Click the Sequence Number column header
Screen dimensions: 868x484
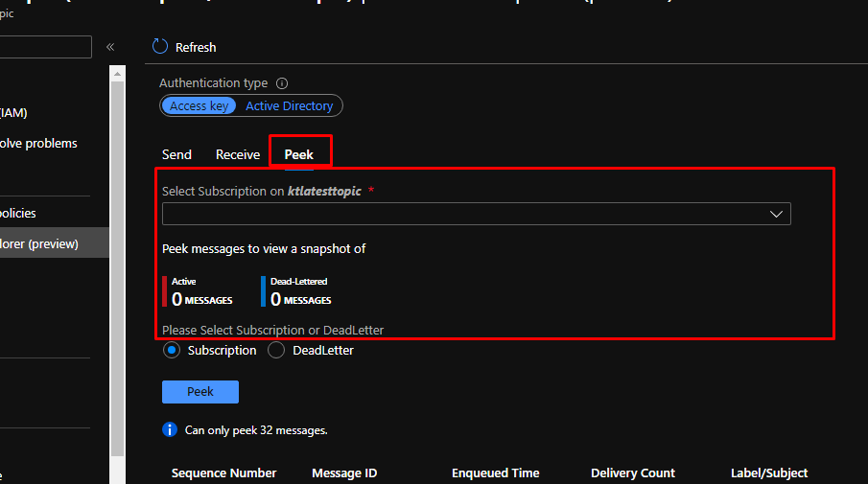click(223, 473)
